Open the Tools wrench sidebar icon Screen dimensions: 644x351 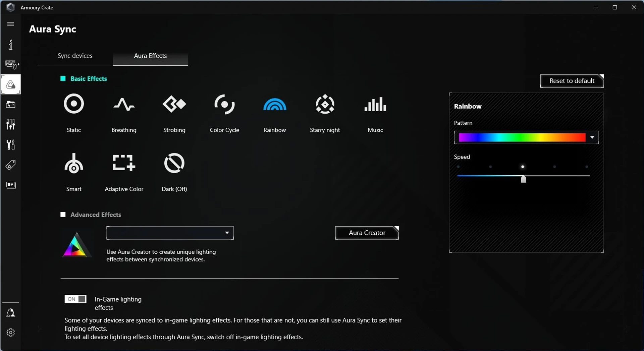click(x=11, y=145)
